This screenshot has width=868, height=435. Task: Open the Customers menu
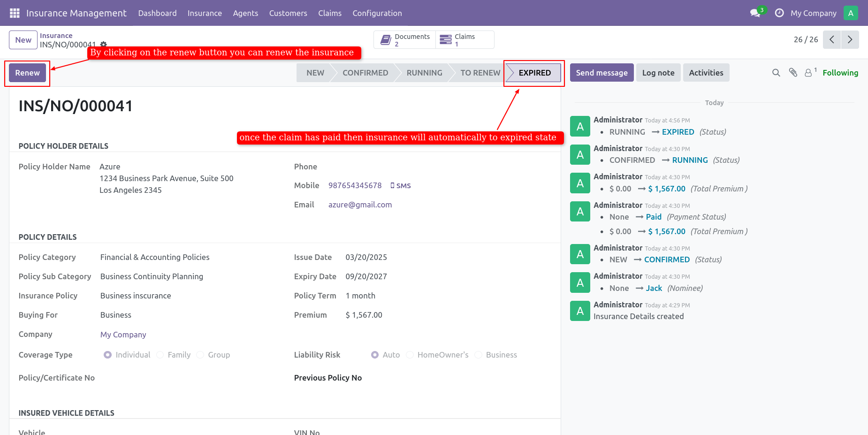tap(288, 13)
